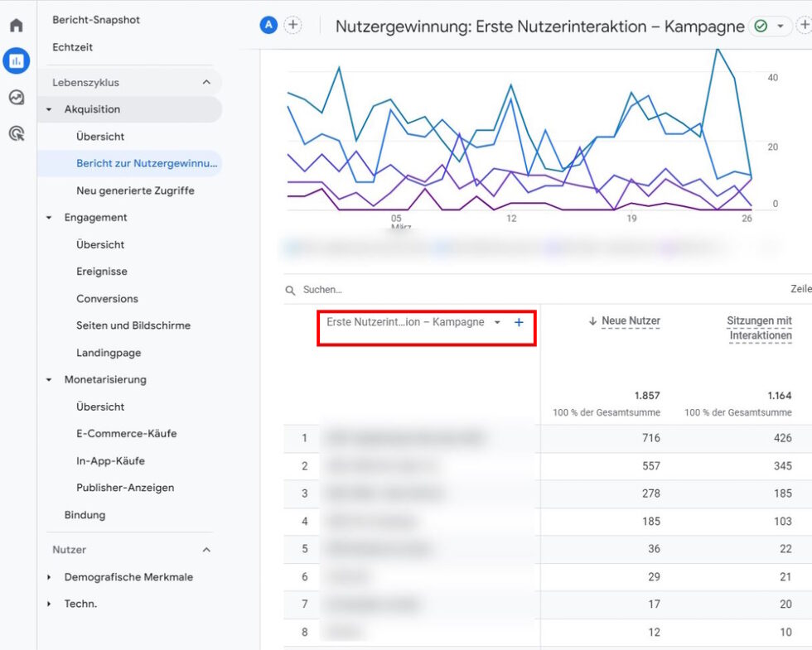Expand 'Demografische Merkmale'

pyautogui.click(x=128, y=576)
